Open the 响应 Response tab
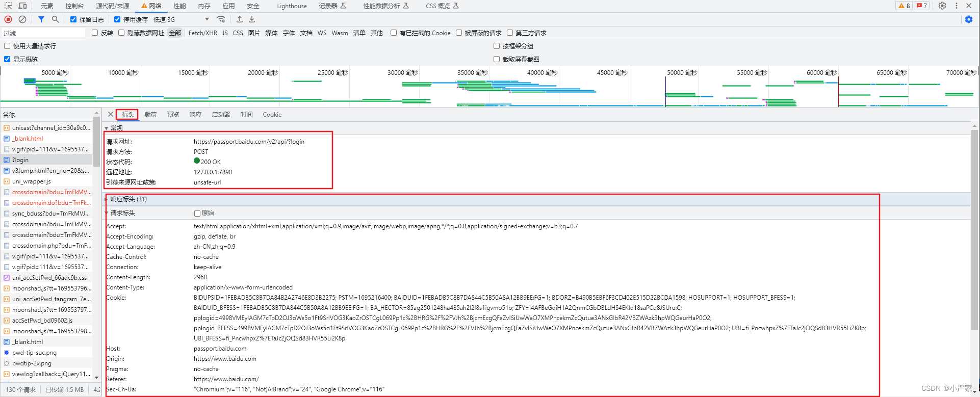 pos(195,114)
